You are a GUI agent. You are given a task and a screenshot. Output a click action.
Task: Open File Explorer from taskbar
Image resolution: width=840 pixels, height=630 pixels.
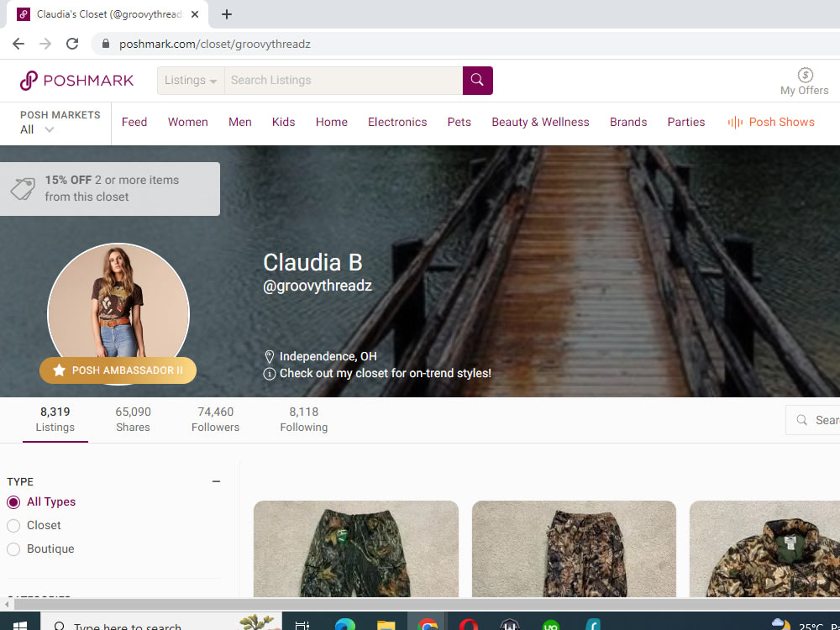(386, 625)
